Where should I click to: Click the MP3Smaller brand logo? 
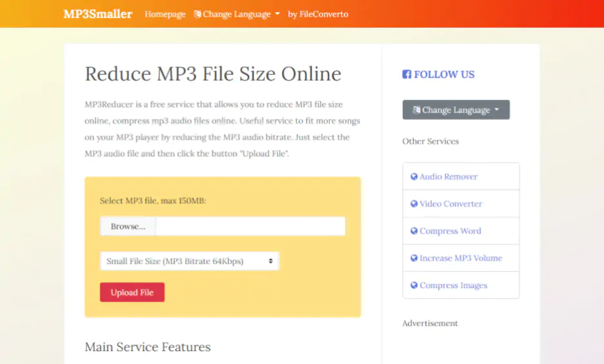click(x=98, y=14)
